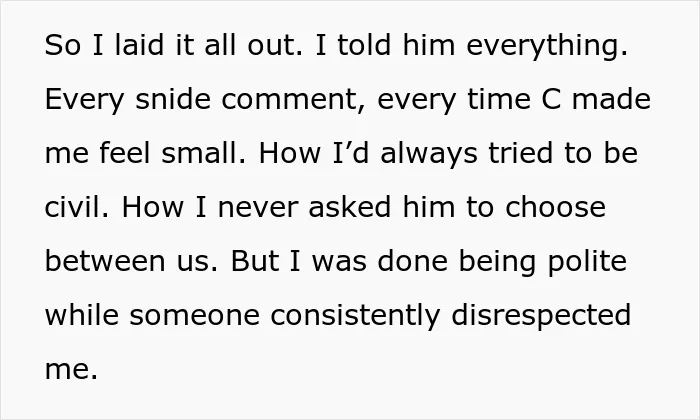The height and width of the screenshot is (420, 700).
Task: Click the word "always" in the text
Action: [x=429, y=155]
